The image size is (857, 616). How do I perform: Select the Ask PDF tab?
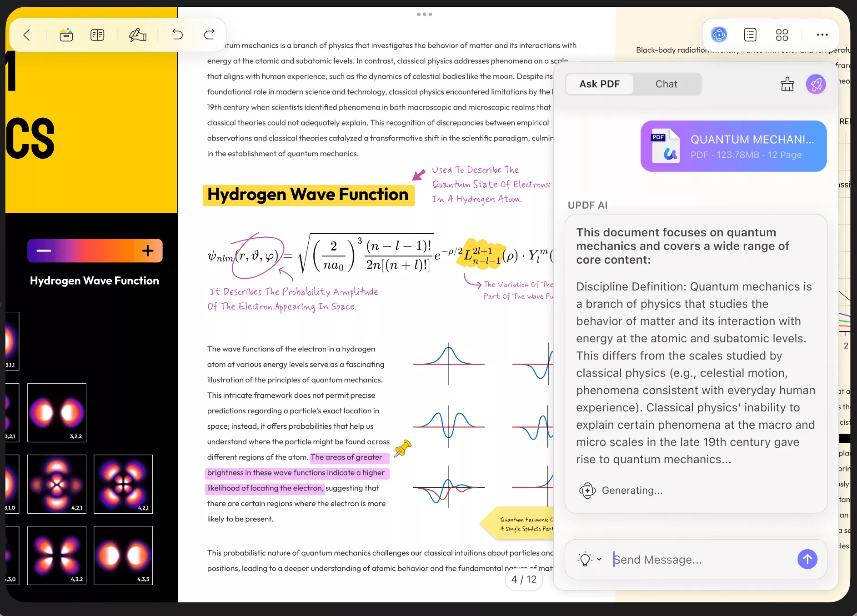(599, 84)
